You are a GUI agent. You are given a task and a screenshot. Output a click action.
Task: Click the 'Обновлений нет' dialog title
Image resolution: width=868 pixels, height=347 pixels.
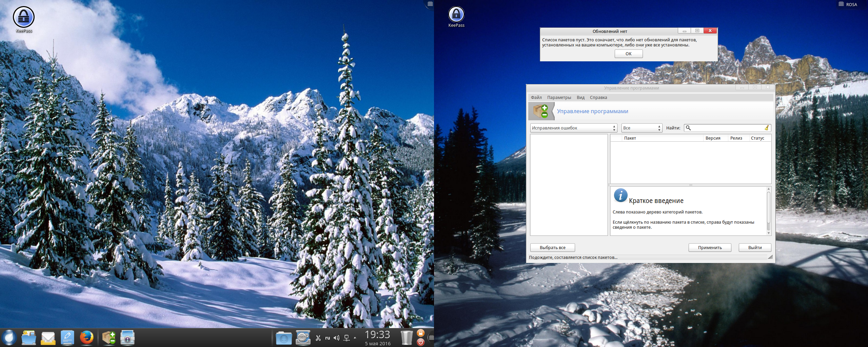pos(610,31)
